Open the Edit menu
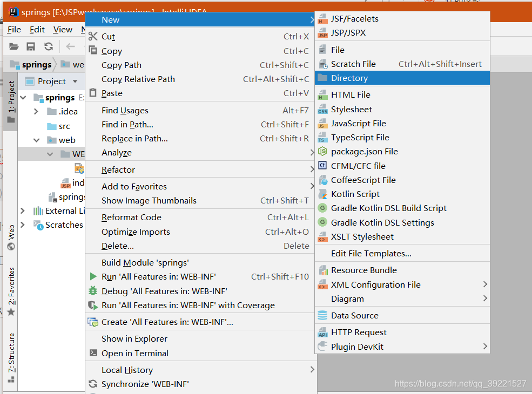 coord(37,30)
